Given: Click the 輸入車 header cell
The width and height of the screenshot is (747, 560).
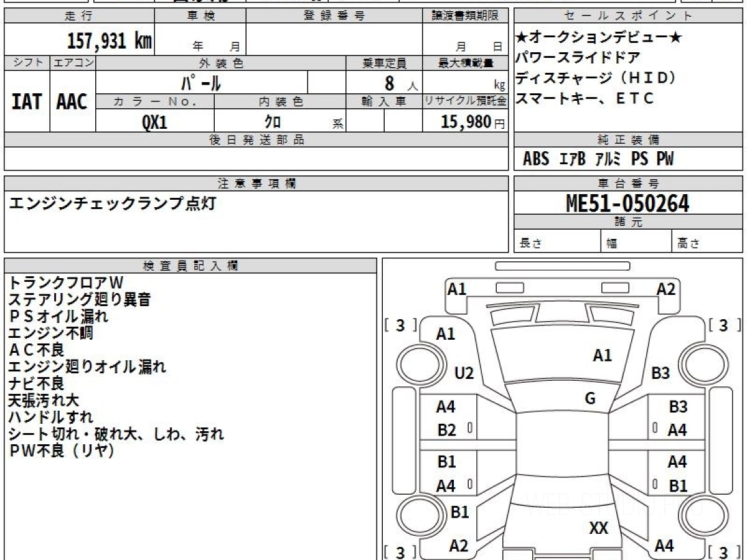Looking at the screenshot, I should [x=384, y=101].
